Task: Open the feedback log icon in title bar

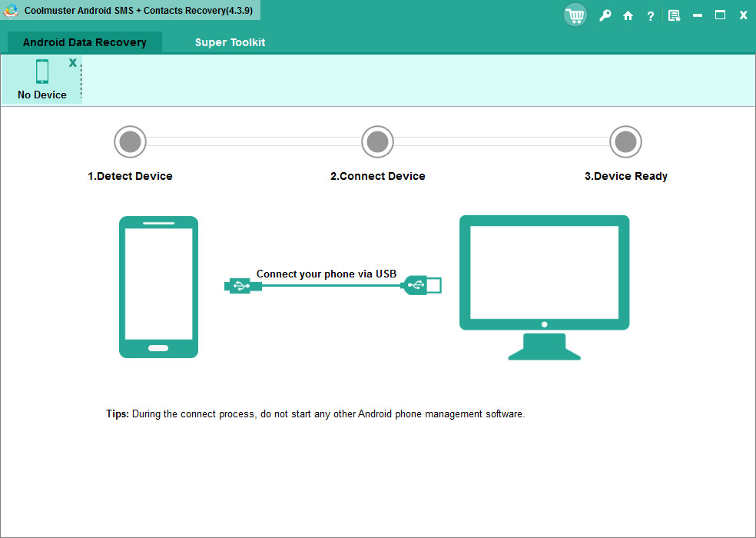Action: click(674, 16)
